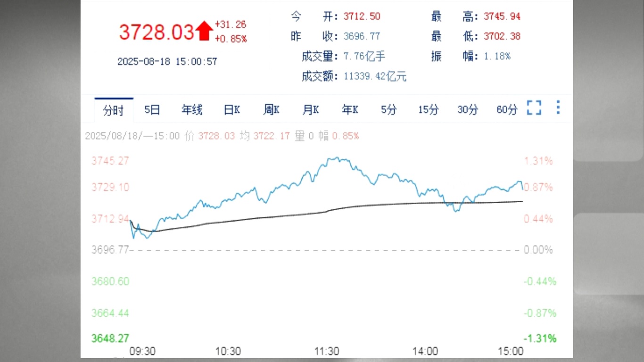Re-select the active 分时 intraday tab

coord(114,109)
